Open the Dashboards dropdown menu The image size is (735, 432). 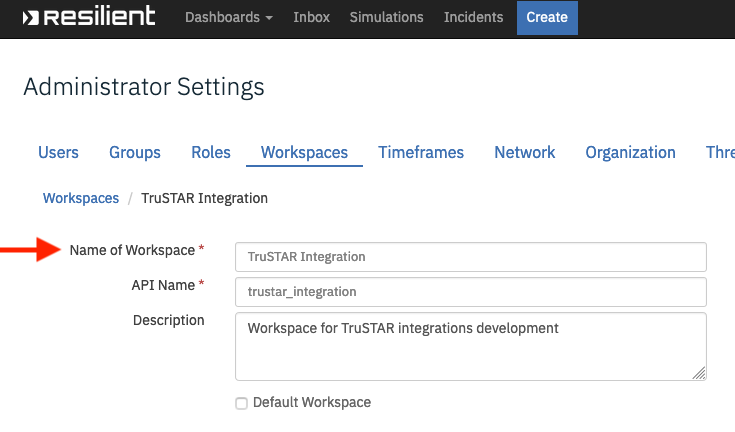(x=229, y=17)
